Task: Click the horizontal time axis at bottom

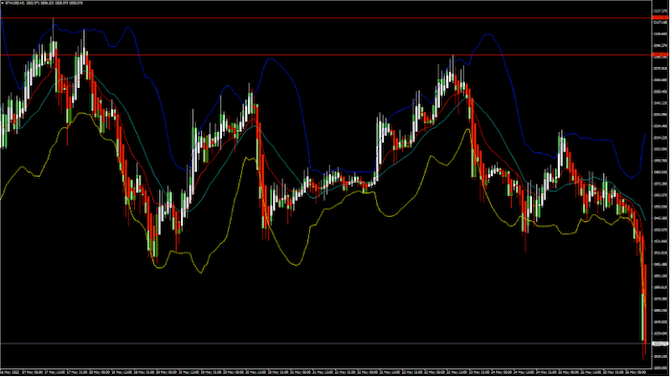Action: coord(326,372)
